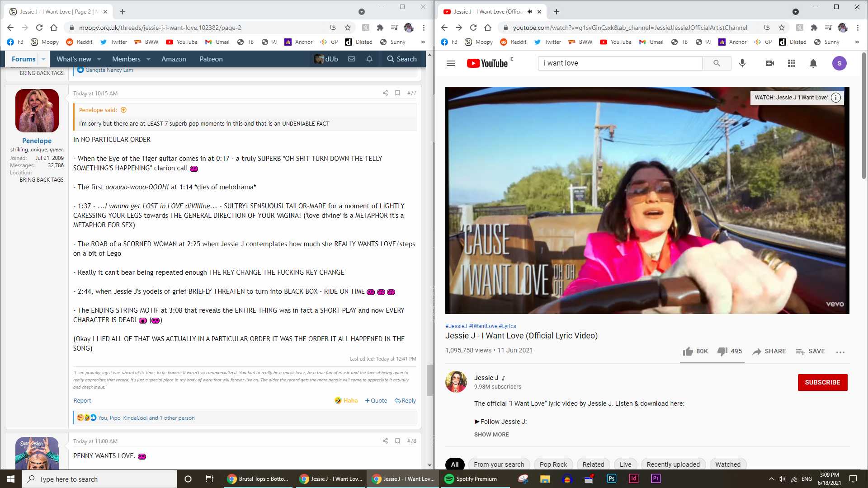This screenshot has height=488, width=868.
Task: Open Jessie J channel avatar
Action: [x=456, y=382]
